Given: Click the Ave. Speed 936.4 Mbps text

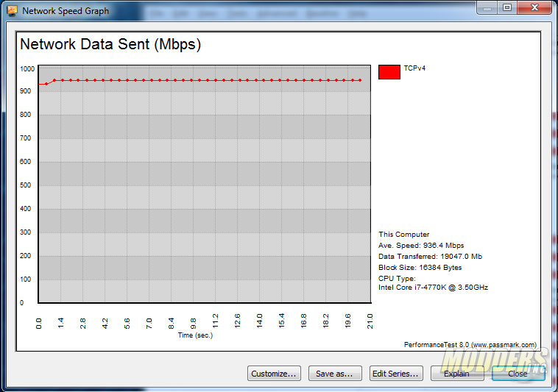Looking at the screenshot, I should 422,246.
